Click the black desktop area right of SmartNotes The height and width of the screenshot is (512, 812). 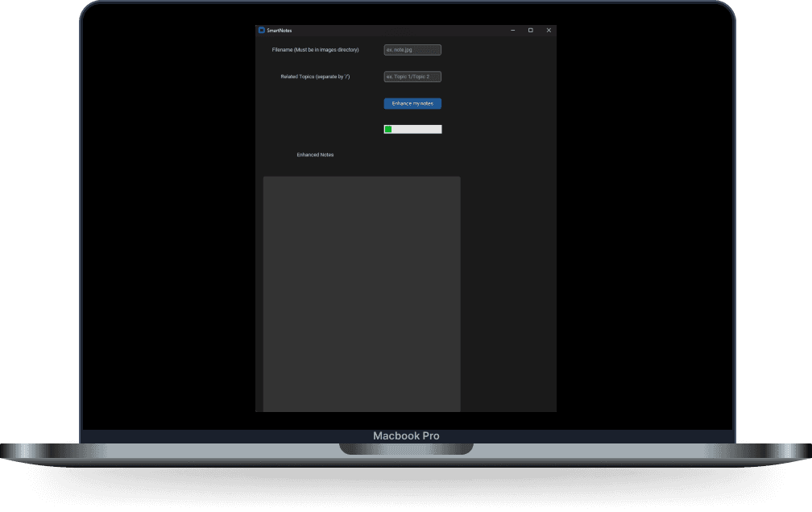coord(644,218)
